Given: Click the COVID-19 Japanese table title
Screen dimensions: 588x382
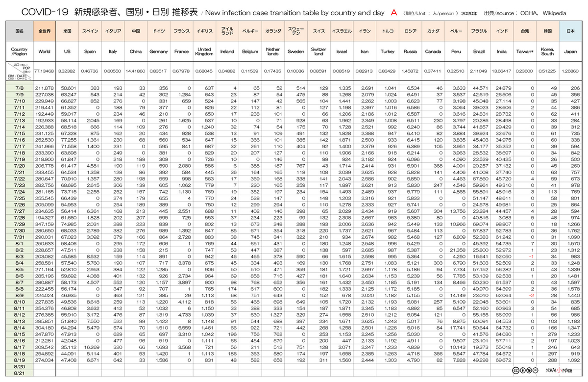Looking at the screenshot, I should pyautogui.click(x=111, y=13).
